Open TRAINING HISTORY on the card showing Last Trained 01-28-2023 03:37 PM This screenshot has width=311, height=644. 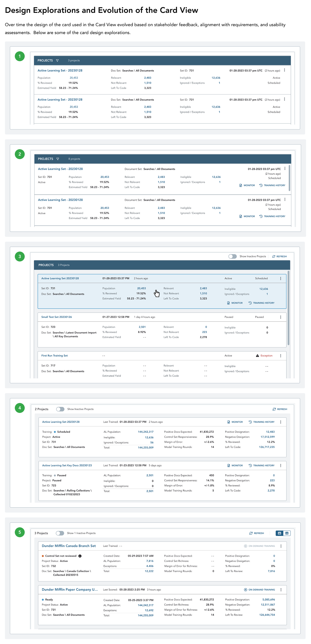(261, 422)
